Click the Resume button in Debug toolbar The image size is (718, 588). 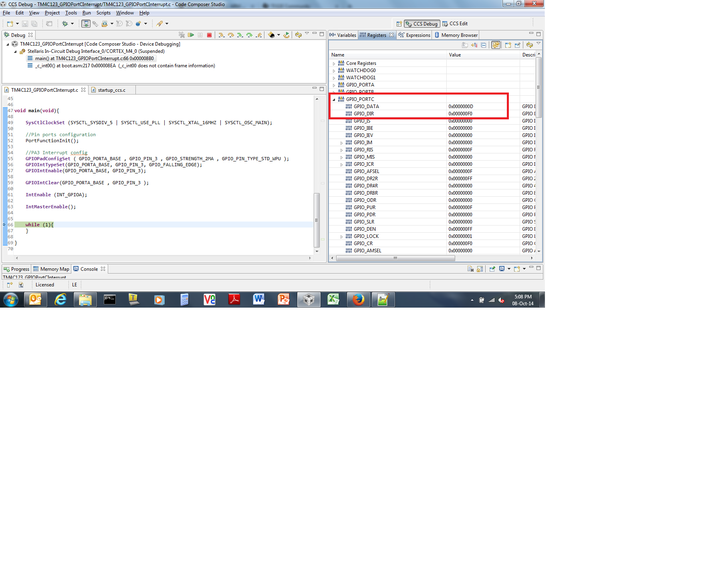click(191, 35)
